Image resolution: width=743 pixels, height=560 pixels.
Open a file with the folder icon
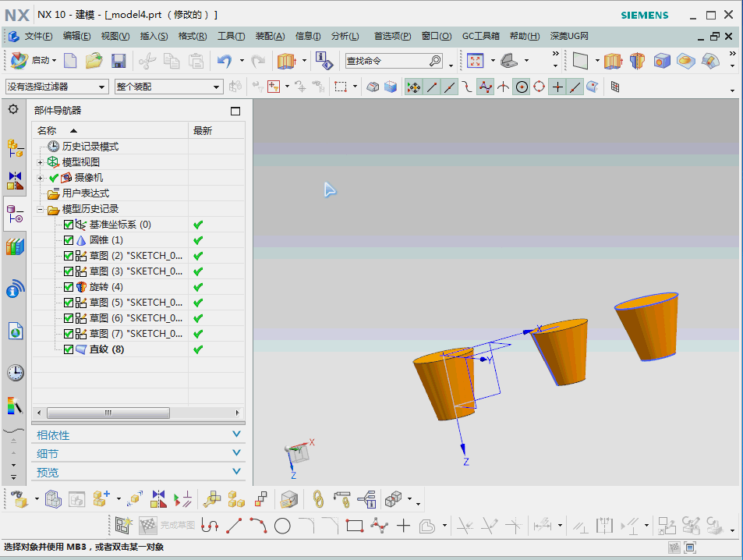(94, 61)
